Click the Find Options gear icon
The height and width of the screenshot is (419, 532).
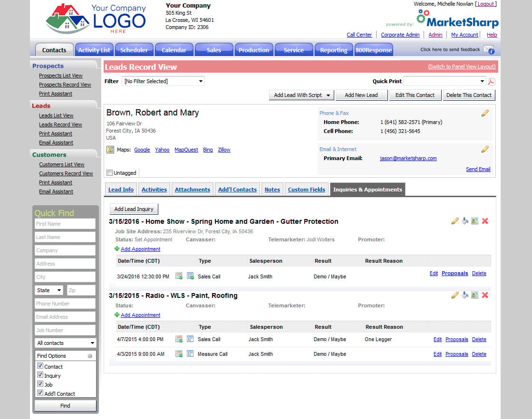click(90, 356)
